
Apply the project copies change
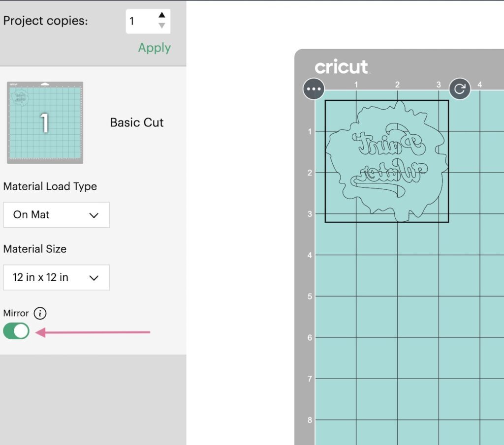click(x=154, y=48)
